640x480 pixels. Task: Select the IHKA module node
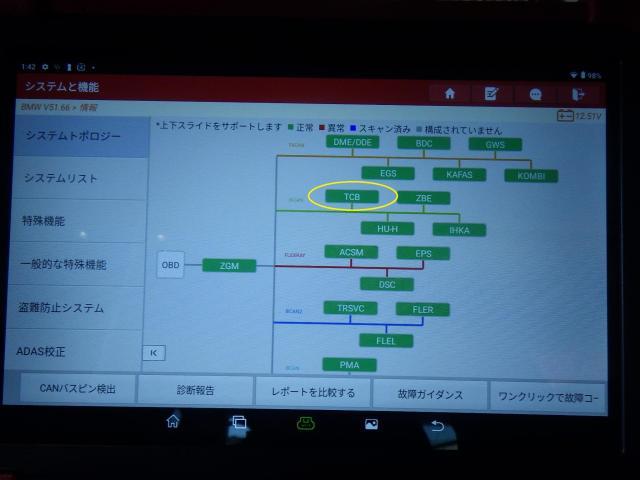pyautogui.click(x=459, y=230)
